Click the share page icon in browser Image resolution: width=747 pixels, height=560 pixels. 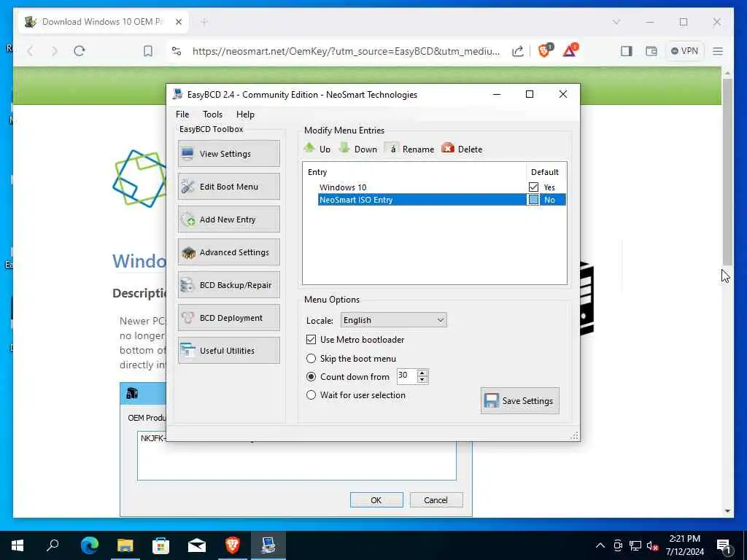tap(517, 51)
